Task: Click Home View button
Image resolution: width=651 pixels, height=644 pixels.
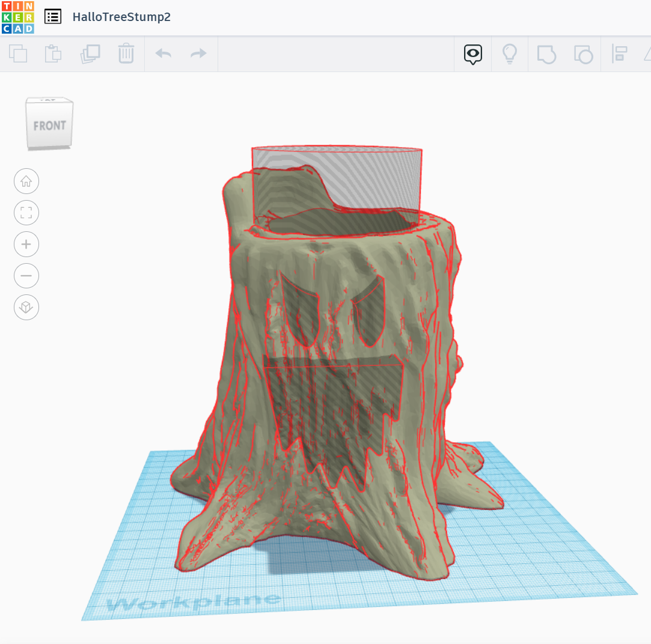Action: [x=26, y=181]
